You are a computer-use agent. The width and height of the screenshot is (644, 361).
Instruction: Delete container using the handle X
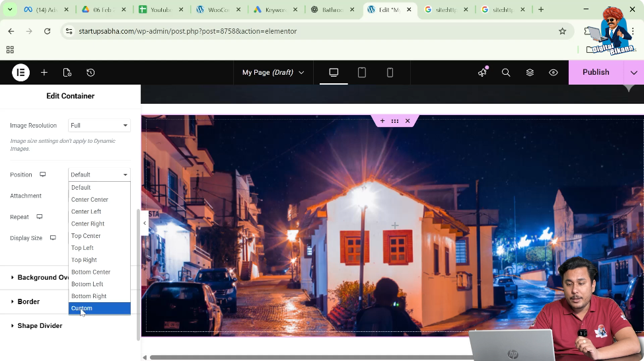[408, 121]
